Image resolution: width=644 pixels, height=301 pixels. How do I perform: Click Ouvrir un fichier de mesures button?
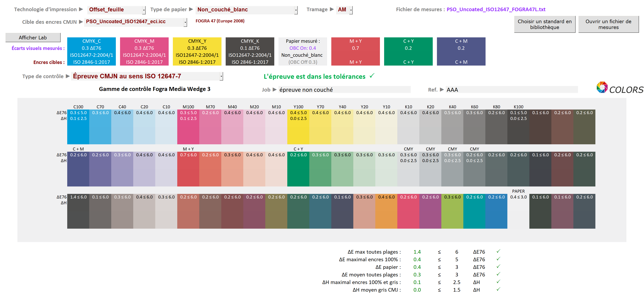click(x=608, y=24)
